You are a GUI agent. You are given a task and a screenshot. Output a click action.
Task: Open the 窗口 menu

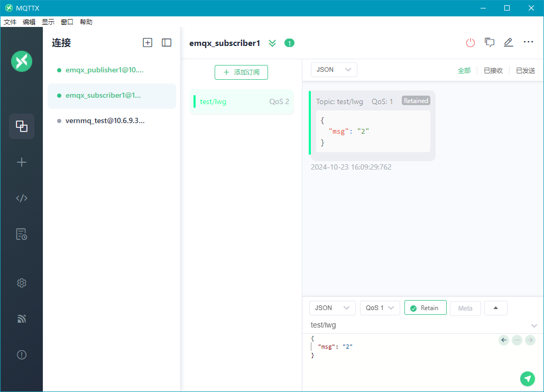[67, 22]
